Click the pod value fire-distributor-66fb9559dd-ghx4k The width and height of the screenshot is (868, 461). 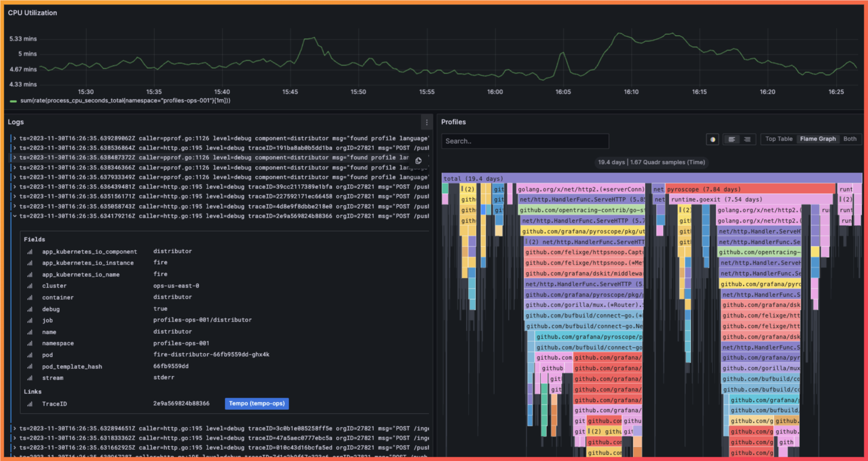tap(211, 355)
